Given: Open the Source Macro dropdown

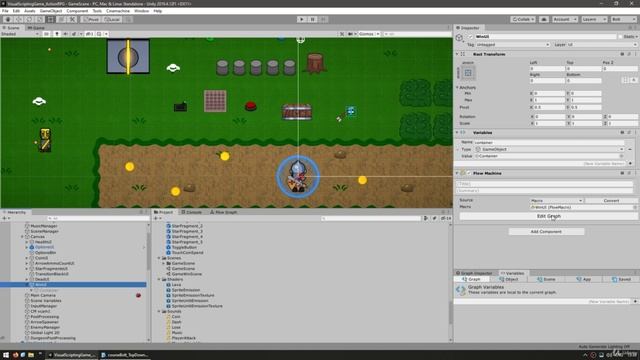Looking at the screenshot, I should click(556, 200).
